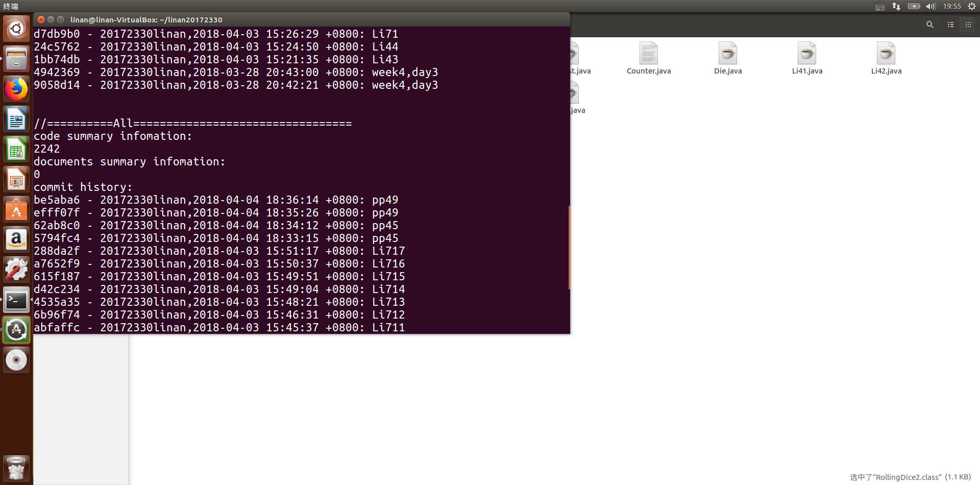The image size is (980, 485).
Task: Open the Files manager in launcher
Action: pos(16,59)
